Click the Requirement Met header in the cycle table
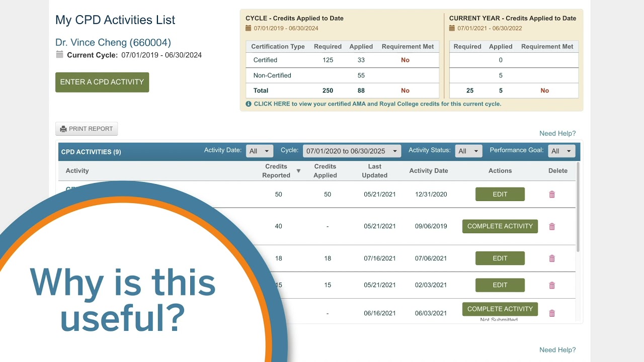 point(408,47)
